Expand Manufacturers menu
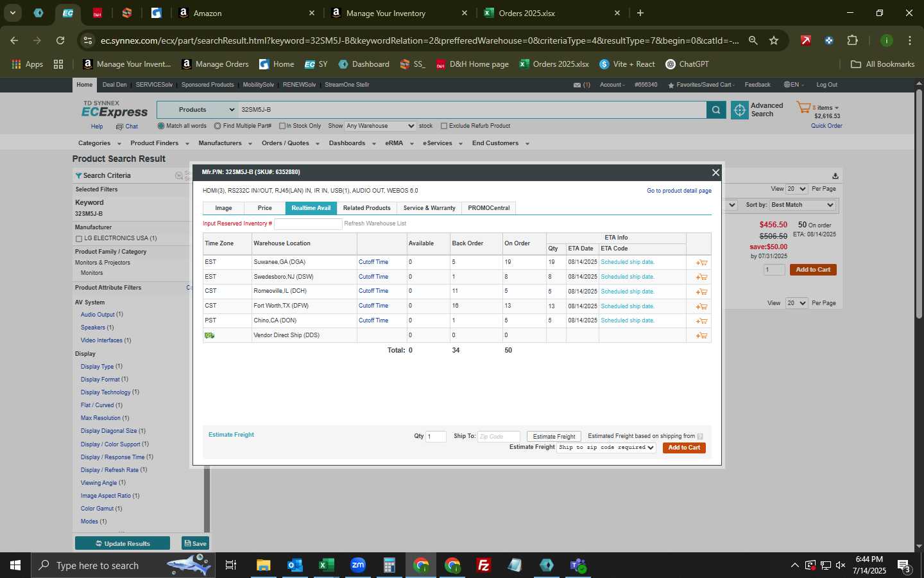Screen dimensions: 924x578 coord(225,143)
